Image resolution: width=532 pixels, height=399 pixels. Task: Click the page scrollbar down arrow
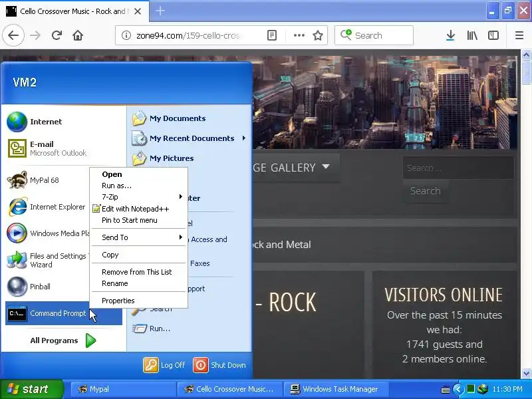pyautogui.click(x=526, y=373)
